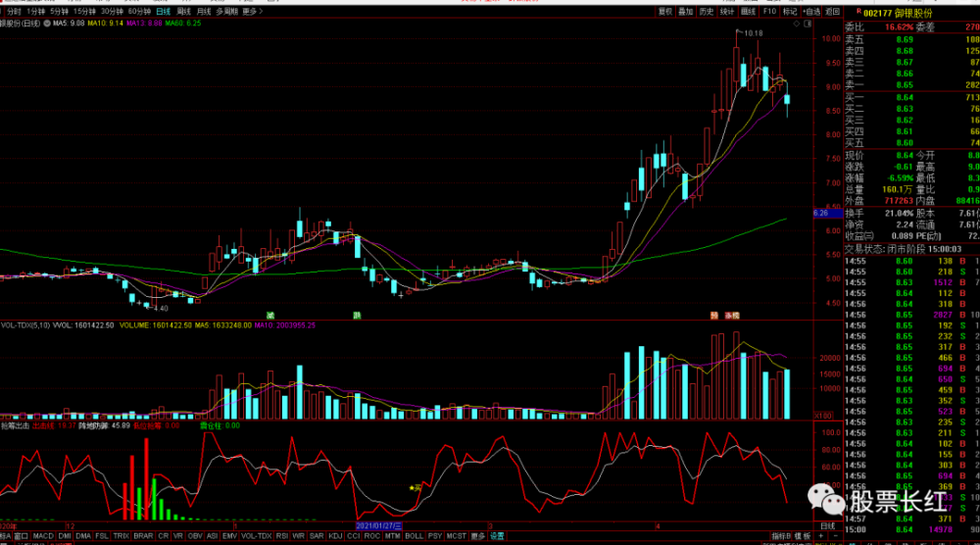Open the 窗口 window option
980x545 pixels.
pos(22,536)
